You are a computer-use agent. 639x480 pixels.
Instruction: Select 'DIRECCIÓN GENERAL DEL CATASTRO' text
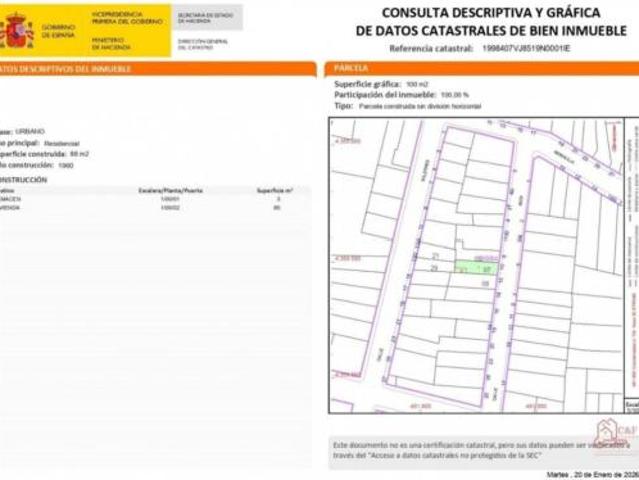tap(203, 44)
